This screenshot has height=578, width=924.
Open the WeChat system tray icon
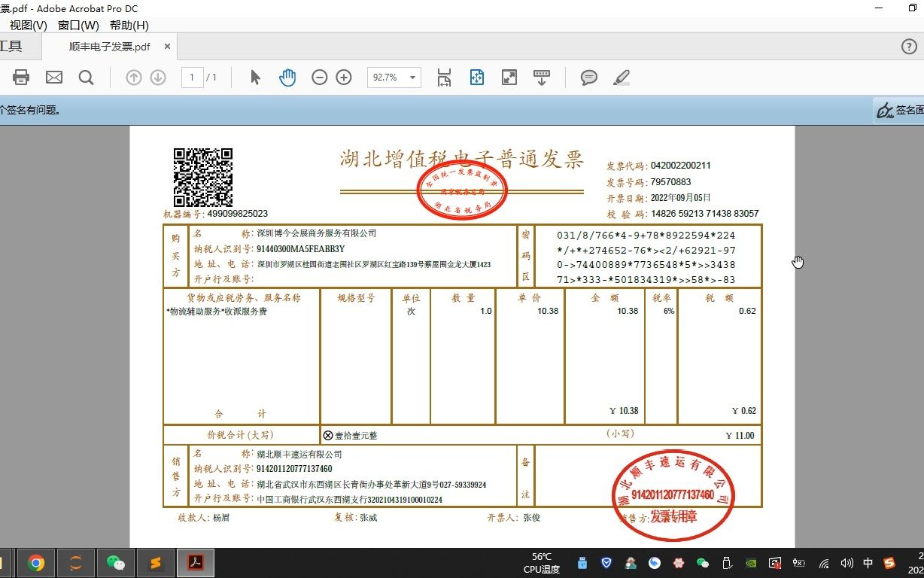pos(703,563)
